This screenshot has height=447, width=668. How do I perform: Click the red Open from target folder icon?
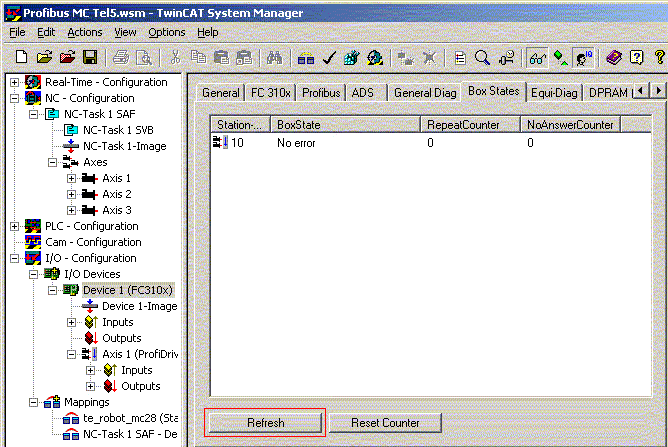tap(67, 57)
